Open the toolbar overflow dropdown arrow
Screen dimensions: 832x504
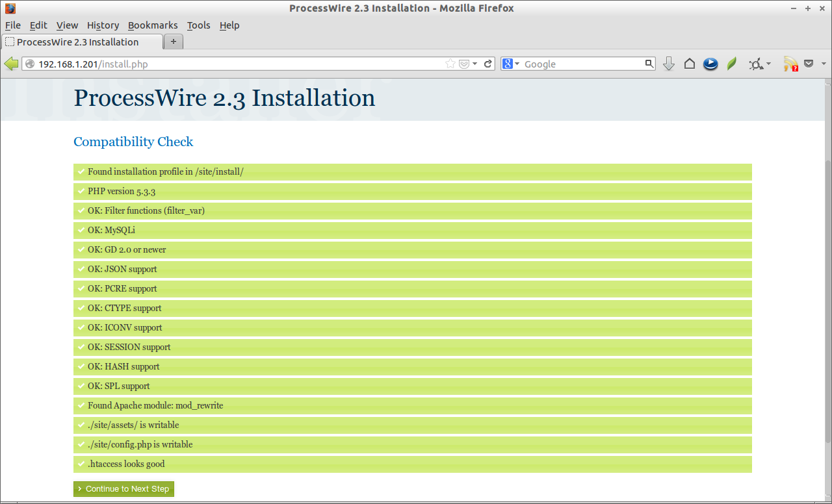pos(824,64)
